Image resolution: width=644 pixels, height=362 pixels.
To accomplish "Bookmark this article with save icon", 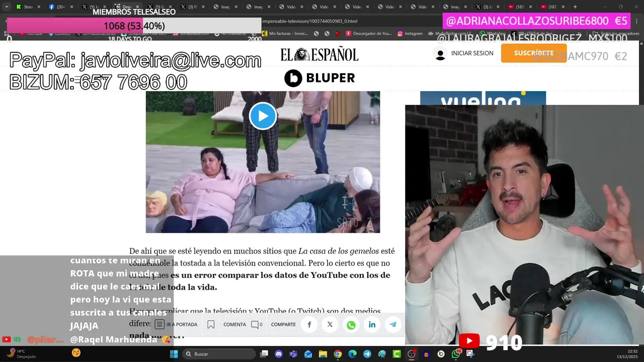I will [x=211, y=325].
